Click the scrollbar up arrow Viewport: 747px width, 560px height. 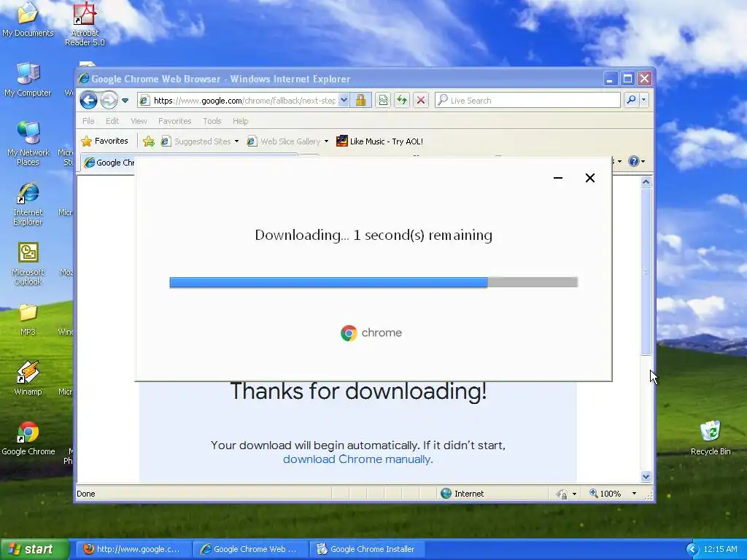(x=646, y=182)
